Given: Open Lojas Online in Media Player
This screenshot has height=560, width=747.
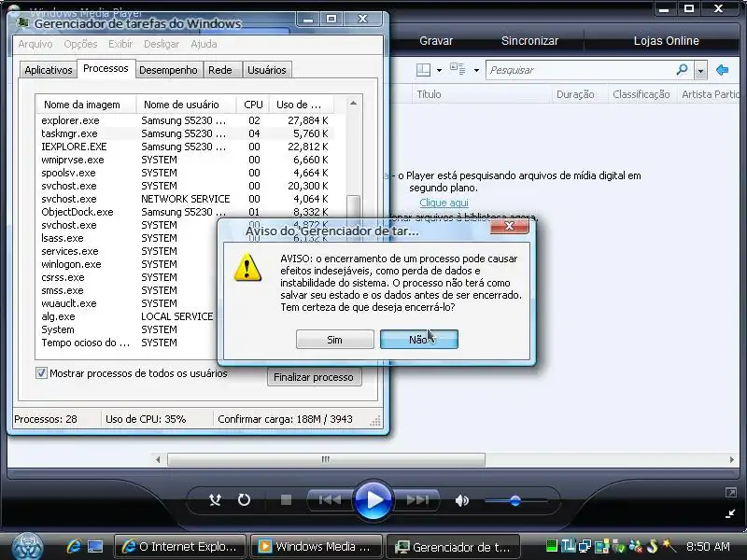Looking at the screenshot, I should 666,41.
